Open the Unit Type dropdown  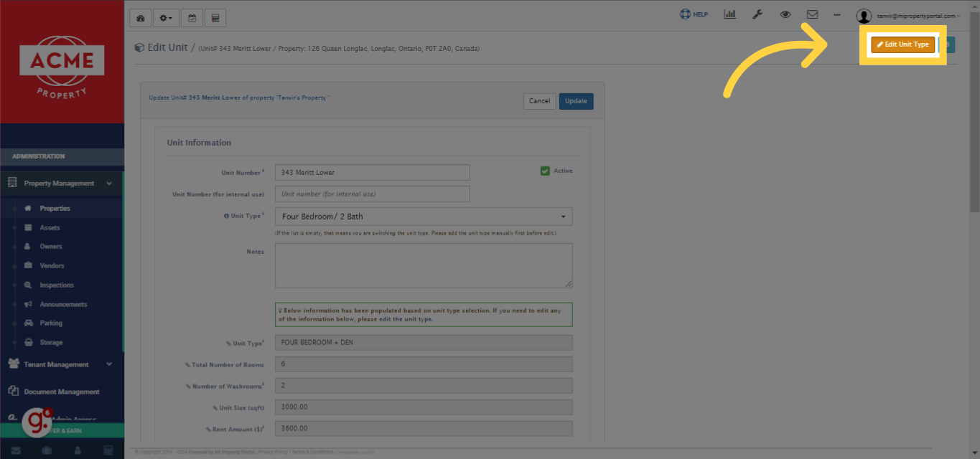click(x=424, y=217)
